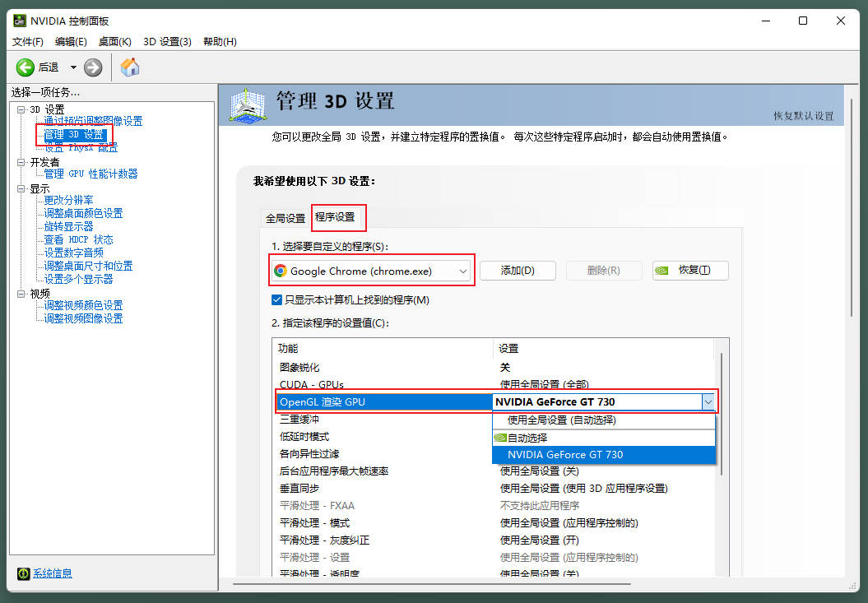Viewport: 868px width, 603px height.
Task: Click the NVIDIA logo on 恢复 button
Action: pos(662,271)
